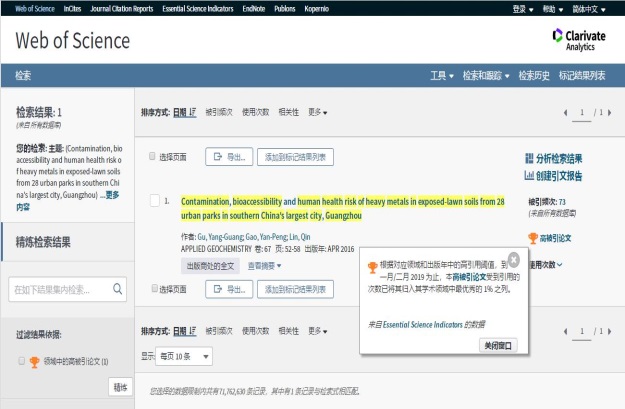
Task: Open Journal Citation Reports
Action: pyautogui.click(x=122, y=9)
